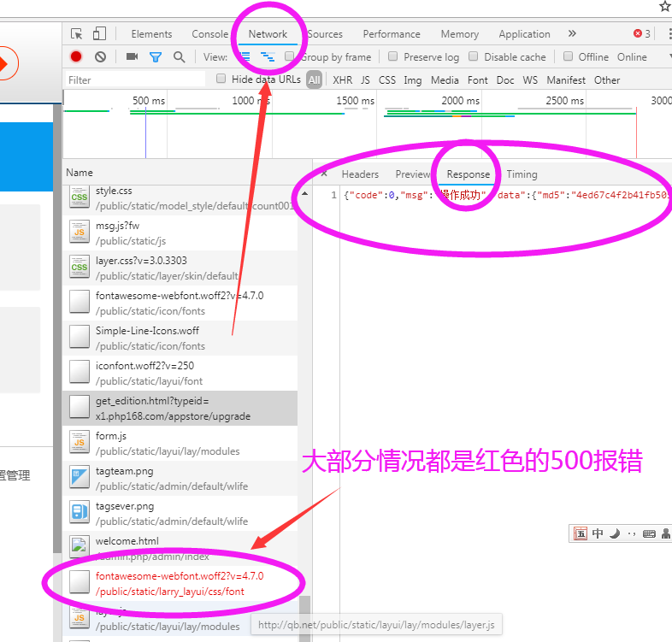Screen dimensions: 672x642
Task: Click the Filter text input field
Action: (135, 80)
